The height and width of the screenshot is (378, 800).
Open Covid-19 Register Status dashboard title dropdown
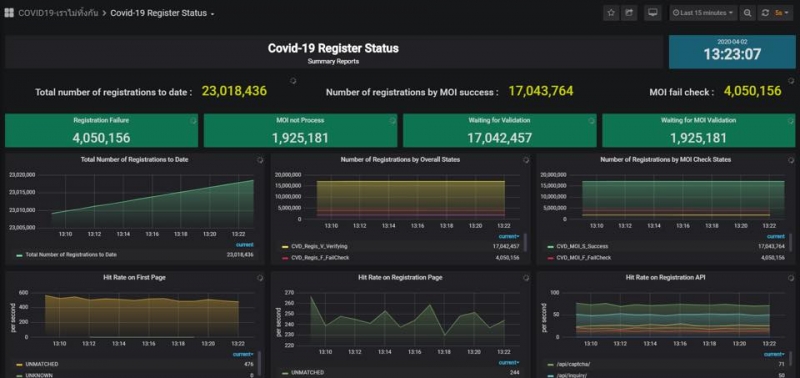click(162, 13)
